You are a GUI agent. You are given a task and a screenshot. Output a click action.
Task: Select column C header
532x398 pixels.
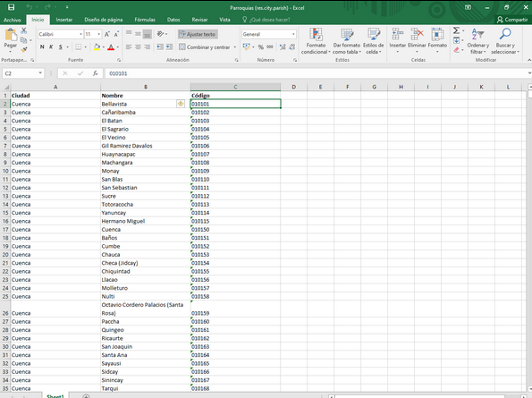coord(235,87)
